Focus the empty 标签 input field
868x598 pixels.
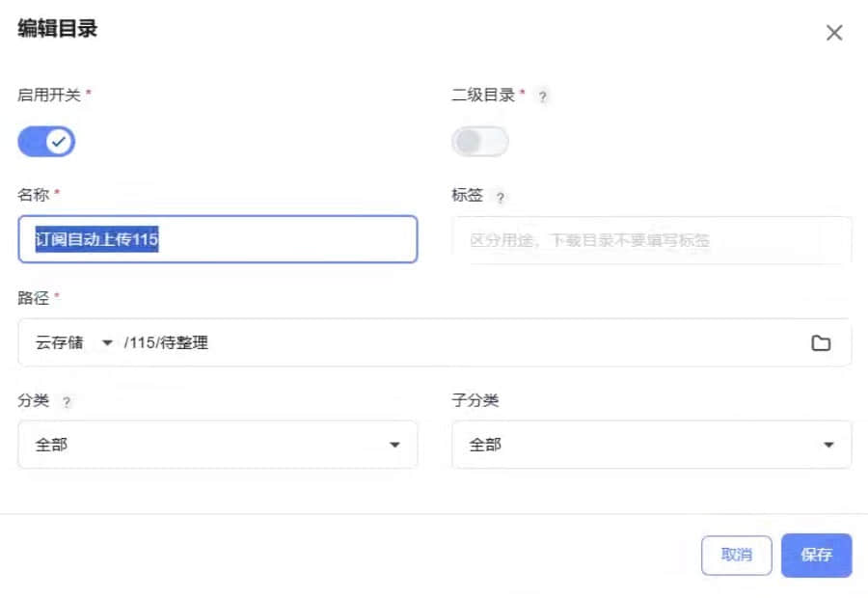[651, 240]
